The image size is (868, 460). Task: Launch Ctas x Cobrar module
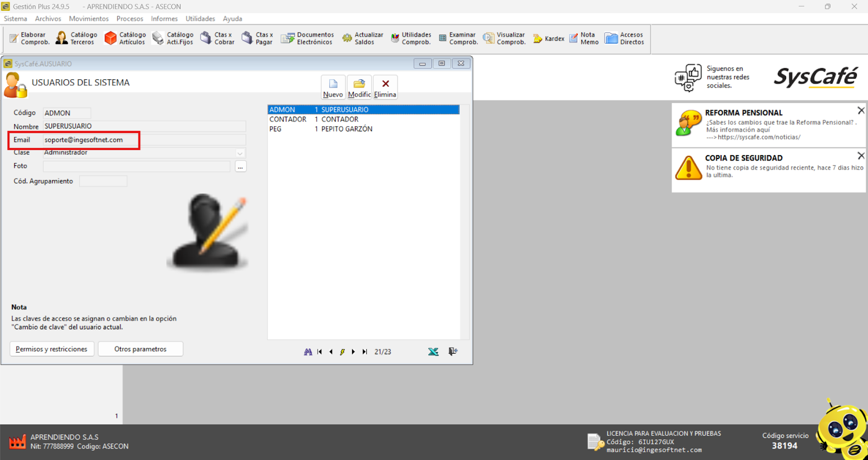(217, 39)
